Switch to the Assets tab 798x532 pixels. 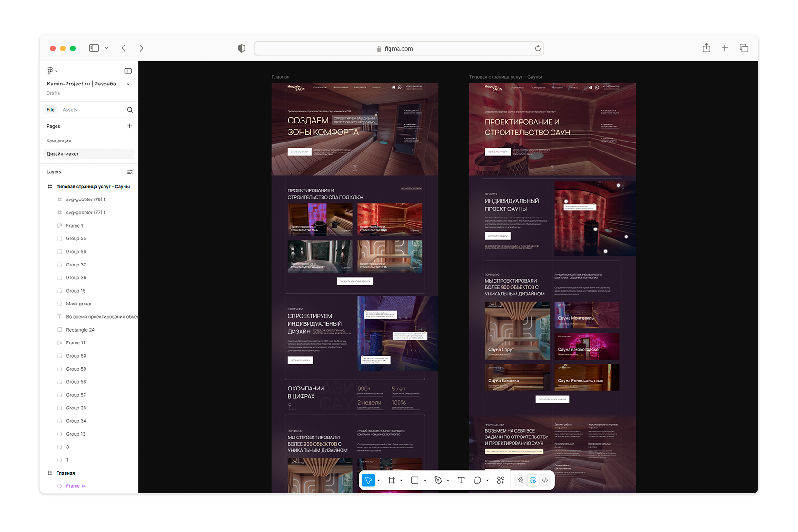point(70,110)
